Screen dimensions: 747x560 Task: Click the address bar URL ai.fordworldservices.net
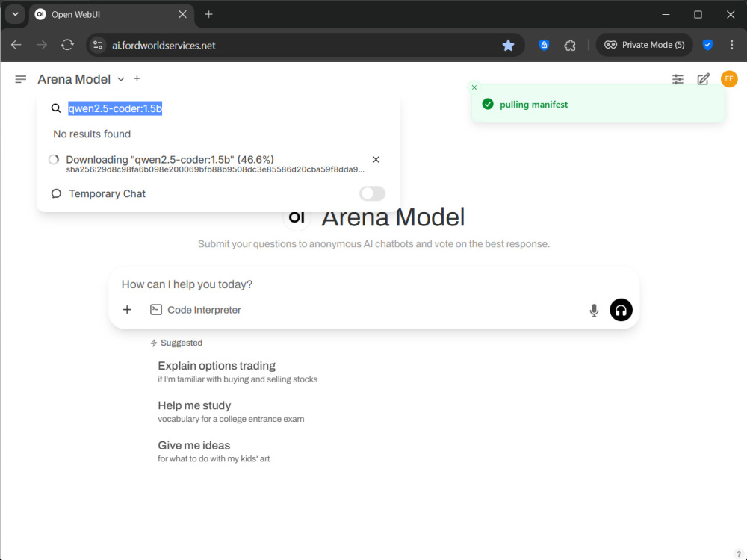[x=164, y=46]
